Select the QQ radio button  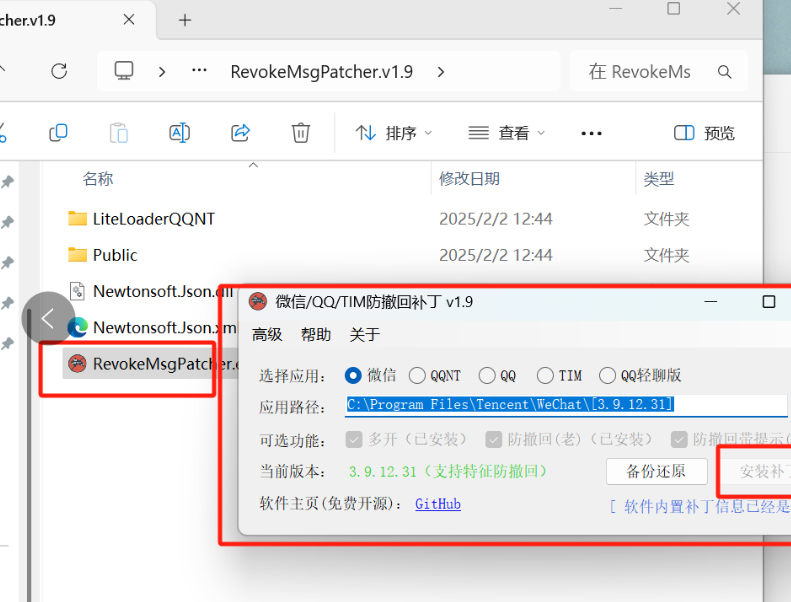pyautogui.click(x=487, y=375)
